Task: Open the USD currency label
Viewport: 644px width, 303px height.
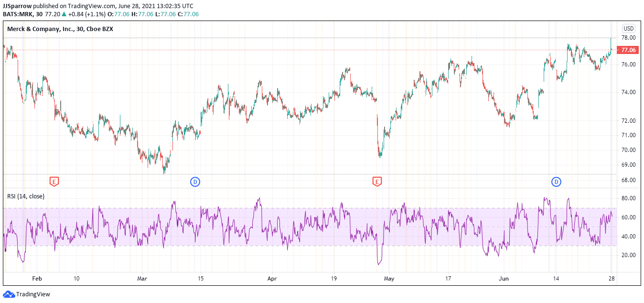Action: (x=628, y=28)
